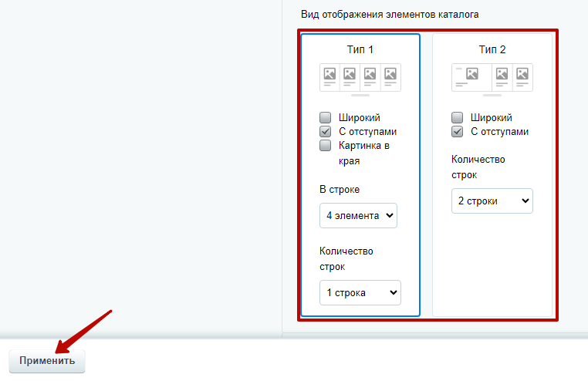The height and width of the screenshot is (381, 588).
Task: Uncheck С отступами checkbox in Тип 1
Action: coord(325,131)
